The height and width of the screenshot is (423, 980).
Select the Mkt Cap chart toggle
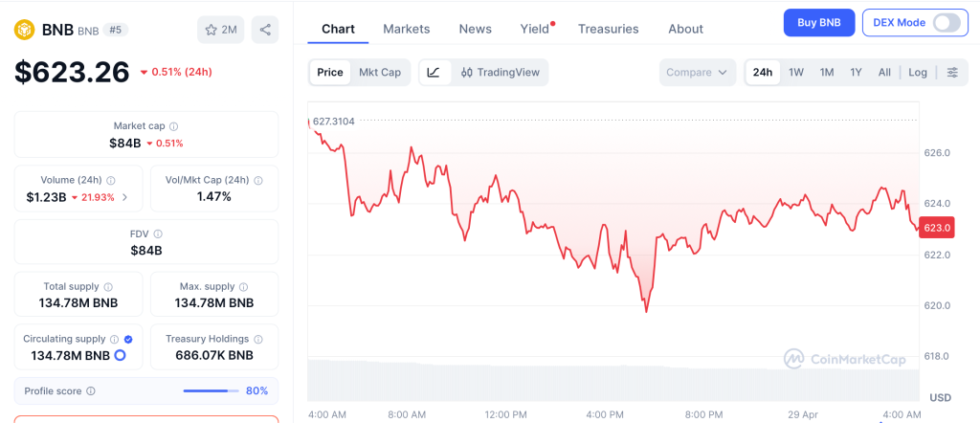tap(380, 72)
